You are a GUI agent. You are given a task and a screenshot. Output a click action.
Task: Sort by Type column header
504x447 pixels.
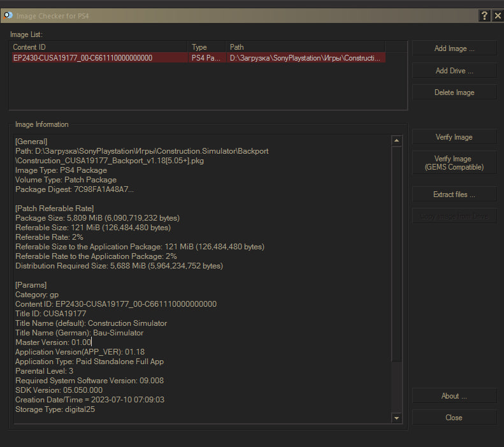(x=207, y=47)
